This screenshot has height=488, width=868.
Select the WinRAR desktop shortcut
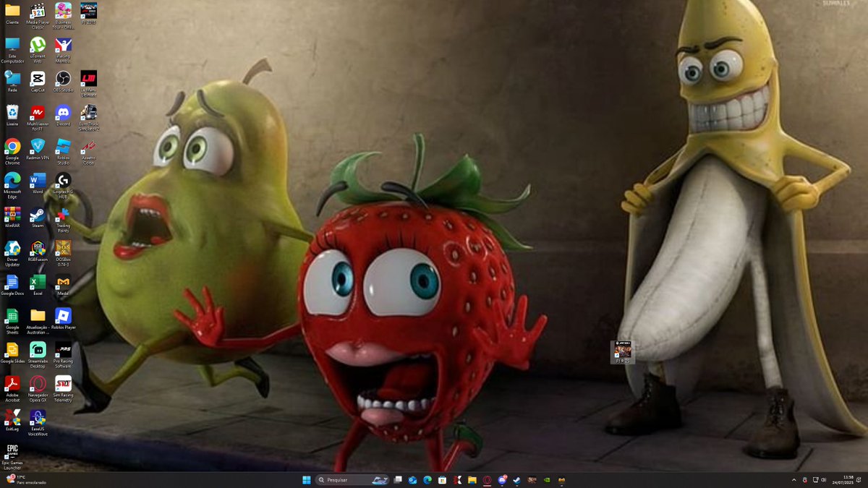12,218
